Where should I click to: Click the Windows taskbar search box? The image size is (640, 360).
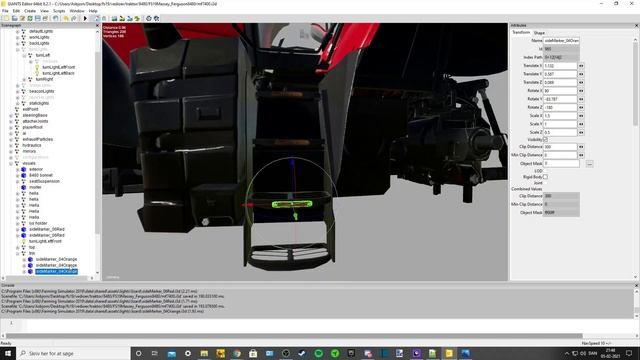(x=73, y=353)
